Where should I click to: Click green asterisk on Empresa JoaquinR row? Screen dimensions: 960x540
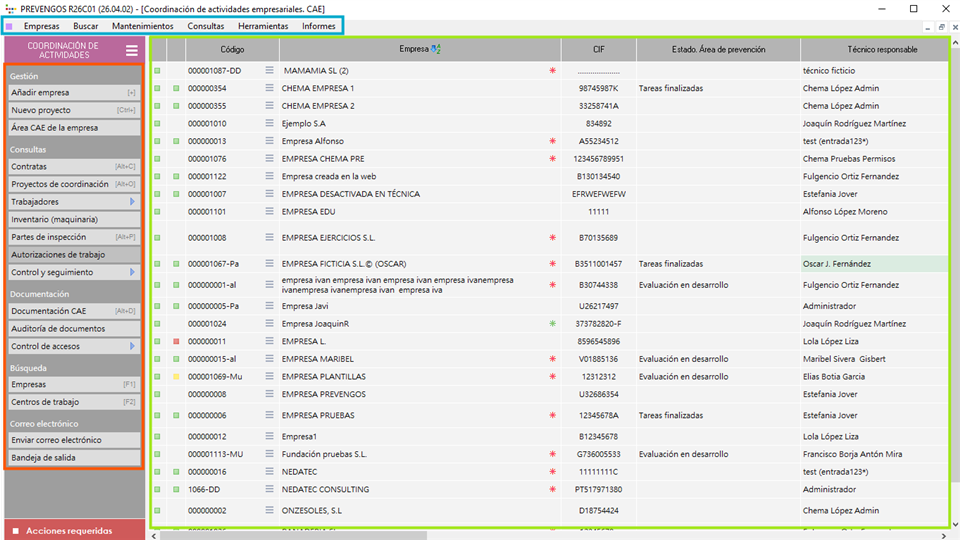(551, 324)
